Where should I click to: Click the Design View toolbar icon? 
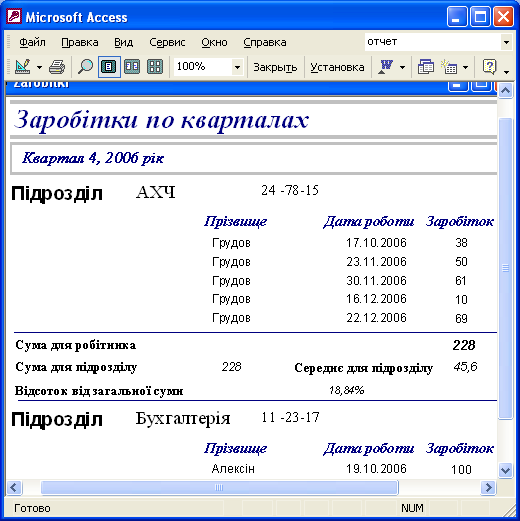[x=23, y=67]
